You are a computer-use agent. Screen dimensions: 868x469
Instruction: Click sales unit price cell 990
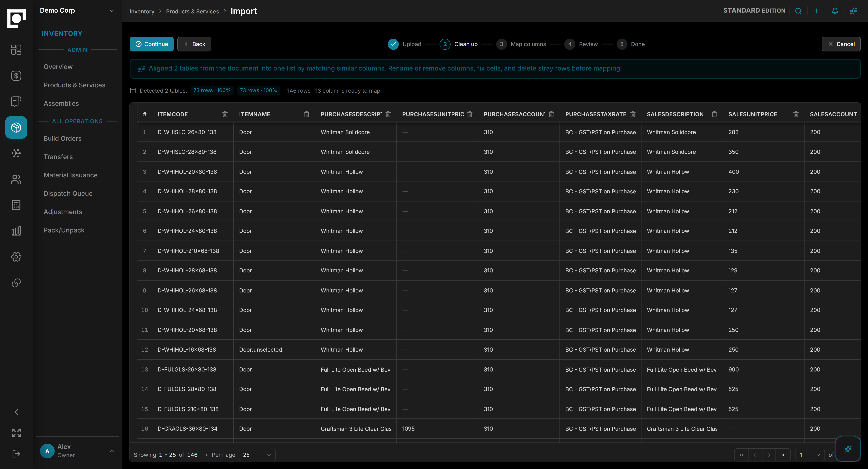pyautogui.click(x=764, y=370)
